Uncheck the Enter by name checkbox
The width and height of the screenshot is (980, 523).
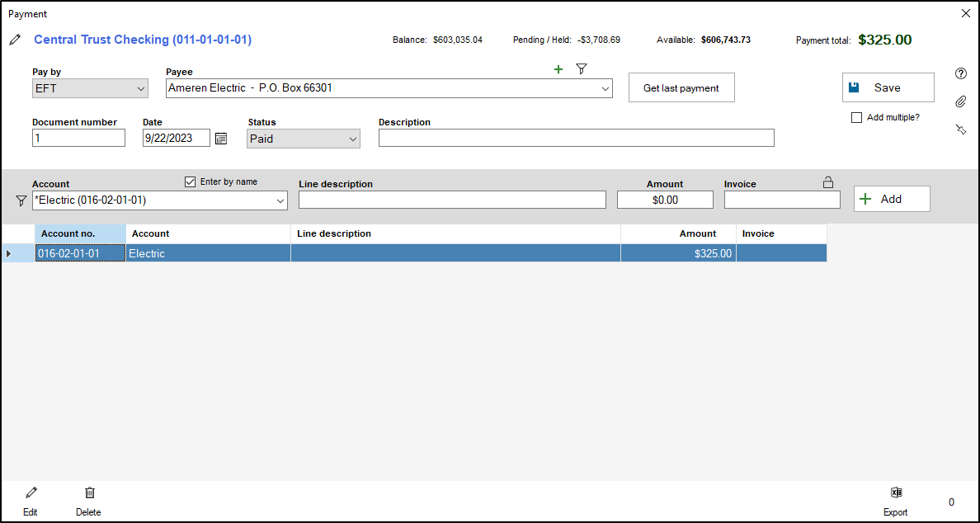(191, 181)
